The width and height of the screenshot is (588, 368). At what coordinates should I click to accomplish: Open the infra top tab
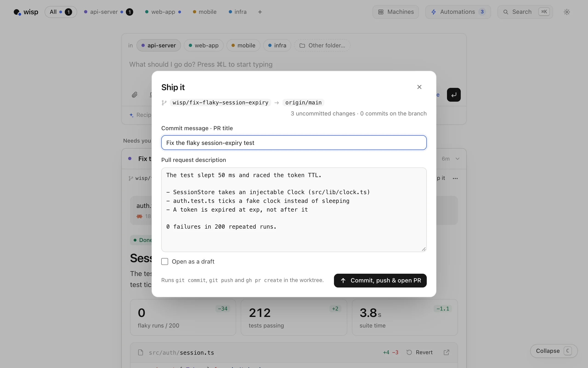238,12
